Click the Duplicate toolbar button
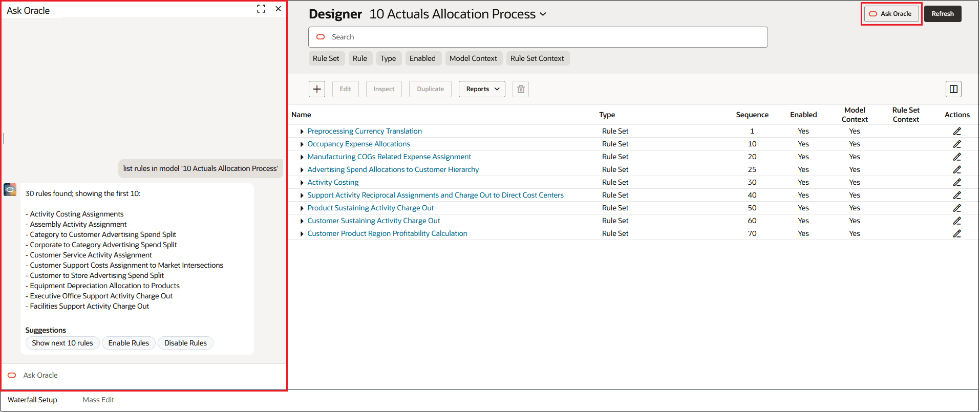Image resolution: width=980 pixels, height=412 pixels. tap(430, 89)
